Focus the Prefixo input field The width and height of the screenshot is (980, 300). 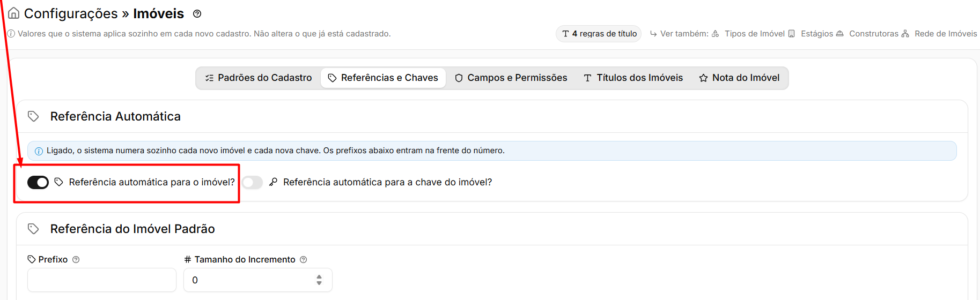pyautogui.click(x=102, y=280)
